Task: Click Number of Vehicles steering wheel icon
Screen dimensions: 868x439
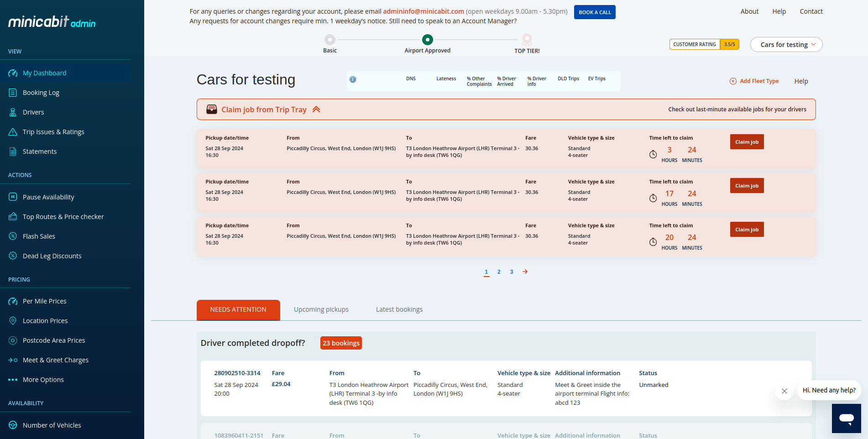Action: [13, 425]
